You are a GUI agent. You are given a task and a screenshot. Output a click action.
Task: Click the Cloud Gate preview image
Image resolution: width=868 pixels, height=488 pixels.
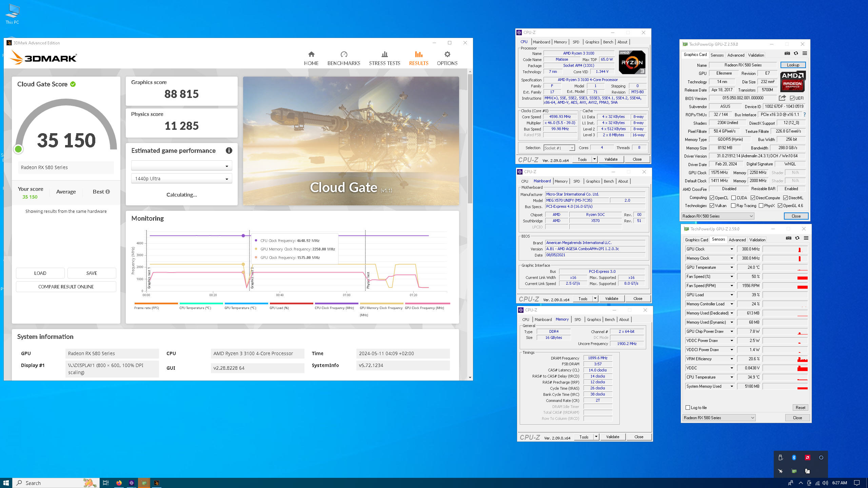pos(351,141)
